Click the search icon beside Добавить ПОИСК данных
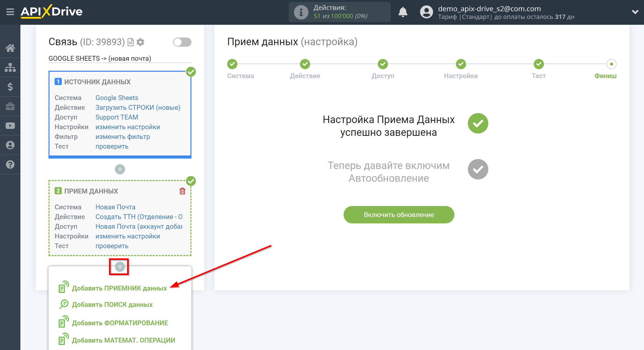 (x=64, y=304)
